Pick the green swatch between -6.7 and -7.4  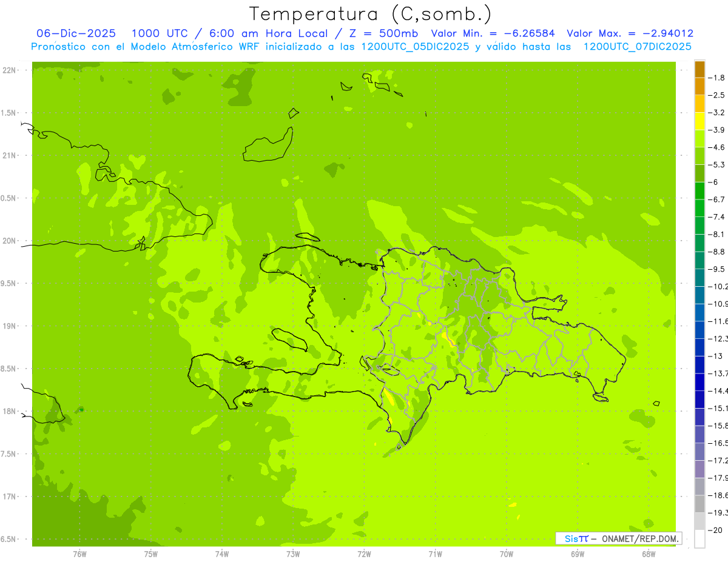pos(699,209)
